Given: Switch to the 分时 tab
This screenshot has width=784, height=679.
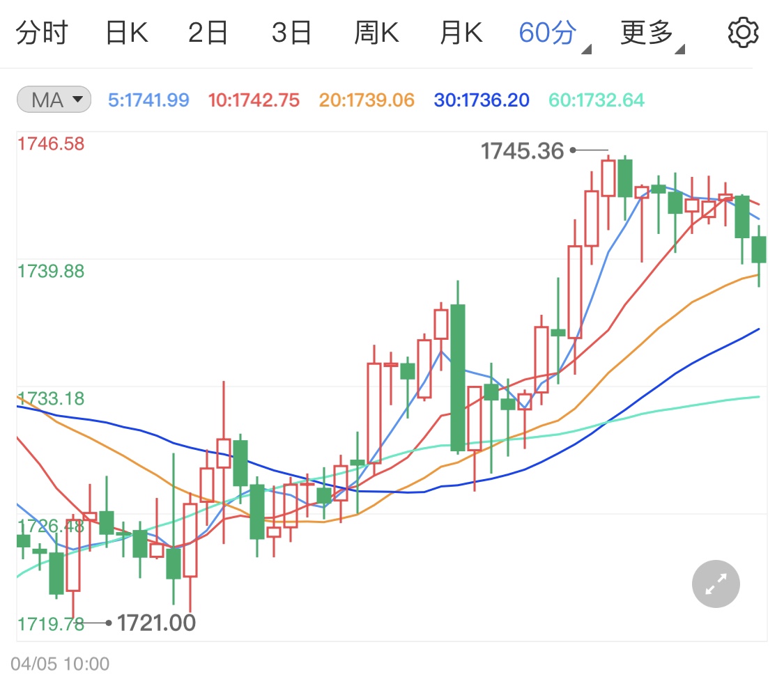Looking at the screenshot, I should point(42,33).
